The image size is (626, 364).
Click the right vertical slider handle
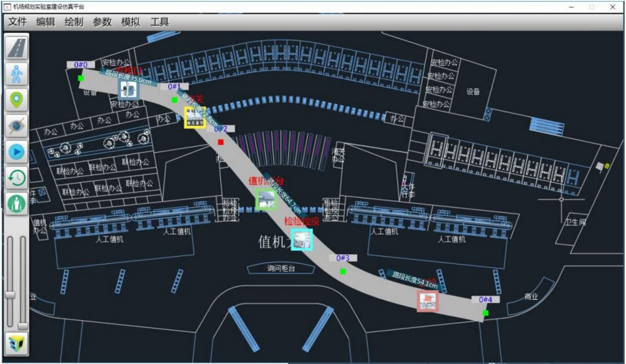click(x=23, y=326)
